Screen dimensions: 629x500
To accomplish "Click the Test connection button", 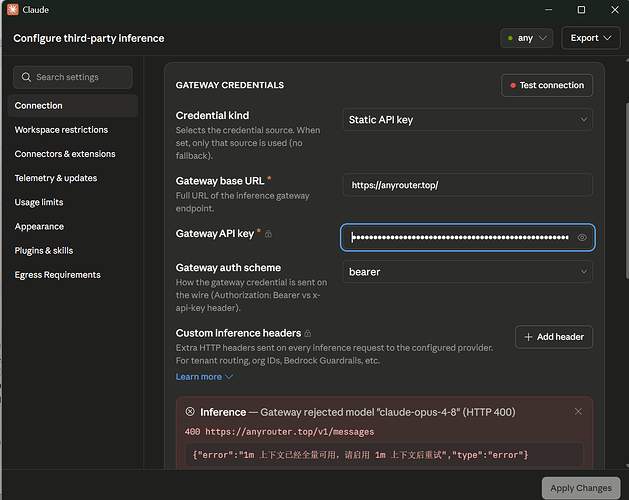I will click(x=547, y=85).
